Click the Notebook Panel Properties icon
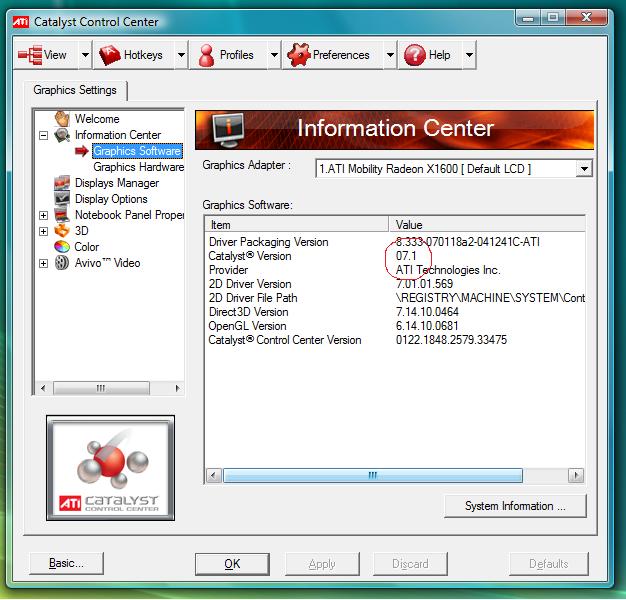Screen dimensions: 626x600 pos(62,215)
